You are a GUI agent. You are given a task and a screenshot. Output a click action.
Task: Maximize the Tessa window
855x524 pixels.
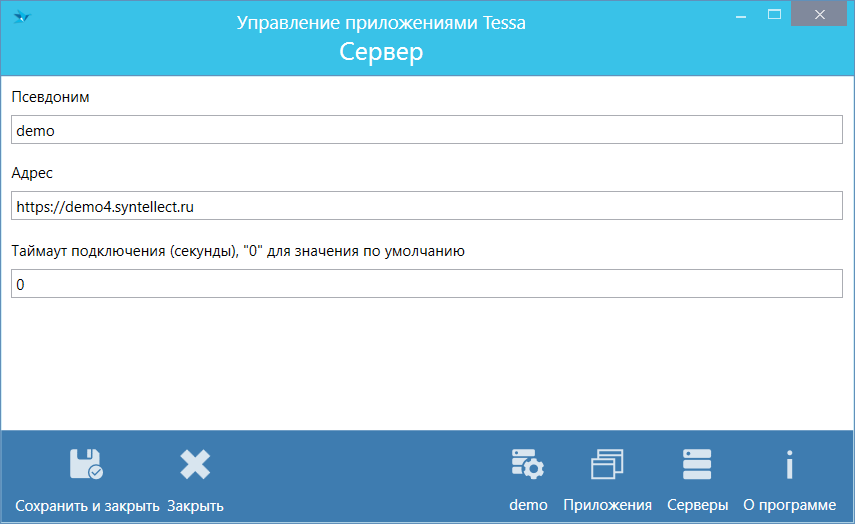pyautogui.click(x=774, y=14)
